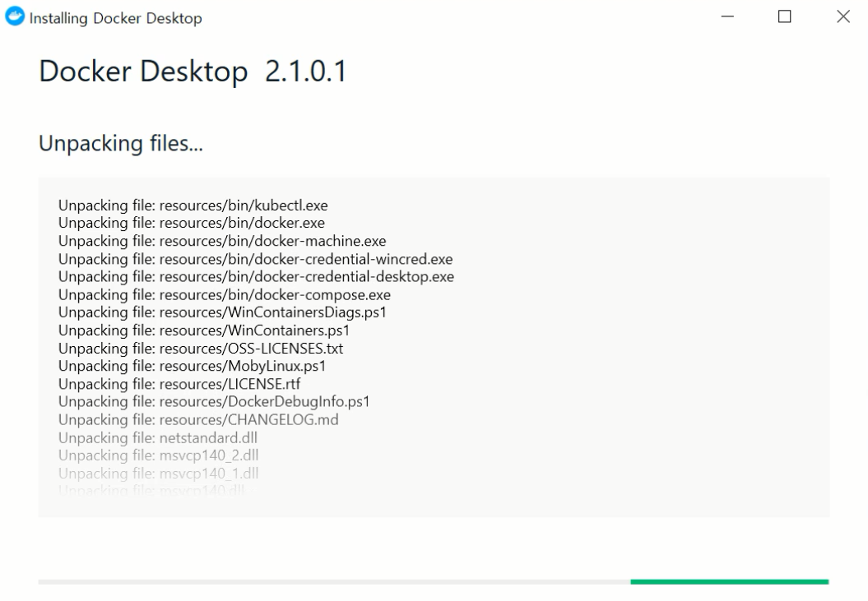Select the msvcp140_2.dll log line
868x601 pixels.
[158, 455]
